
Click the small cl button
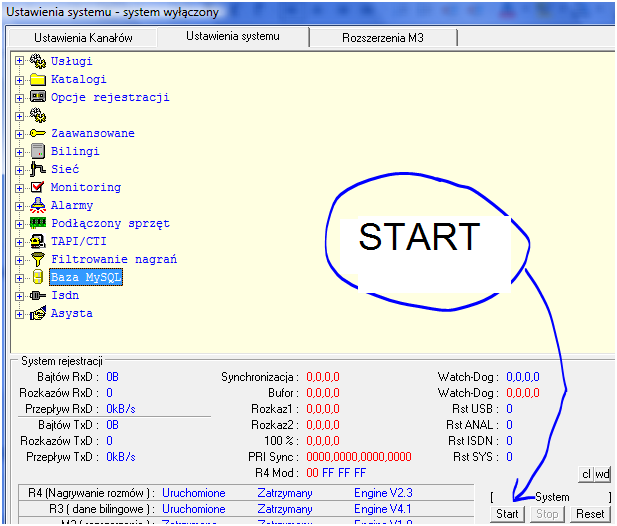pyautogui.click(x=586, y=474)
